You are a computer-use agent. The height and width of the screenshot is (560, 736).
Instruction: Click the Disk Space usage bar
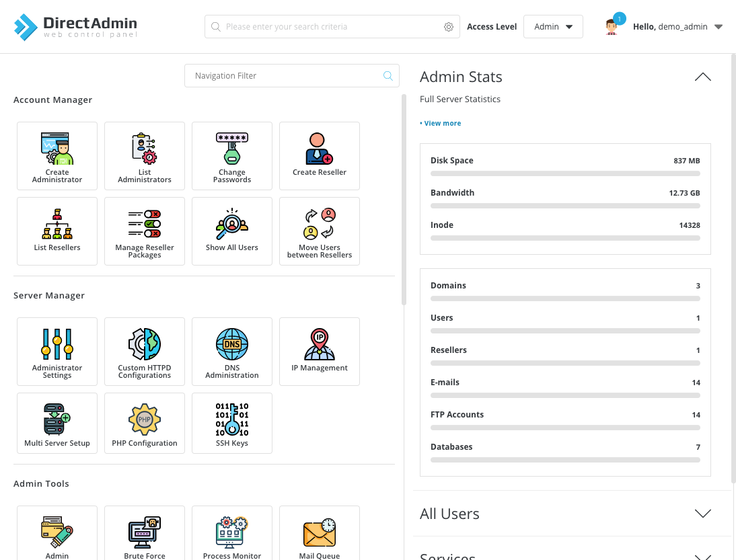[565, 173]
